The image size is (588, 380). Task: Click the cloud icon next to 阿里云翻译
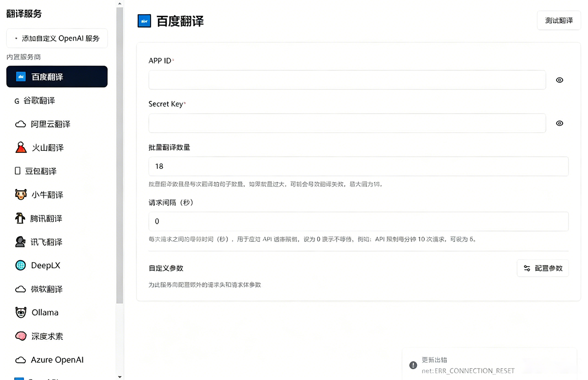point(21,124)
